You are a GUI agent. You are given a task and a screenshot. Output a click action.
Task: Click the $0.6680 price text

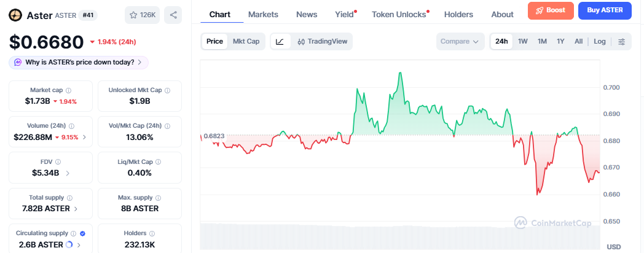coord(47,42)
